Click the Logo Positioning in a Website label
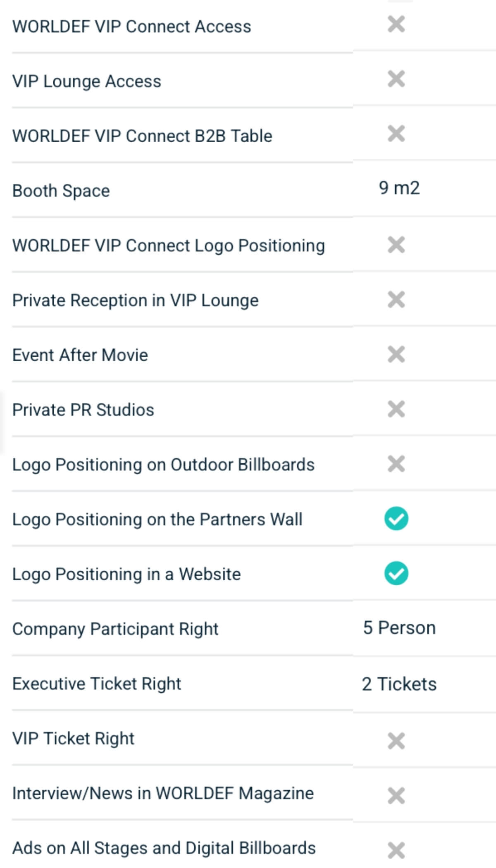The height and width of the screenshot is (868, 496). [x=126, y=574]
